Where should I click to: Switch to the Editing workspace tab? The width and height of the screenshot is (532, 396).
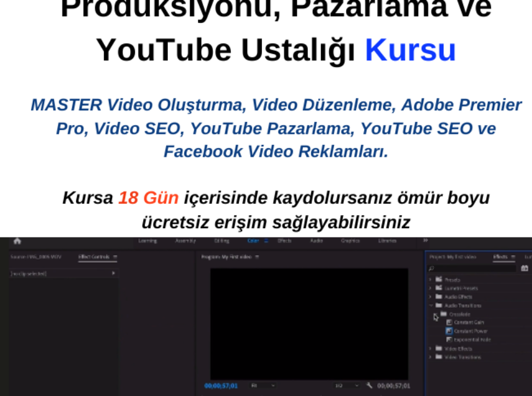point(222,241)
